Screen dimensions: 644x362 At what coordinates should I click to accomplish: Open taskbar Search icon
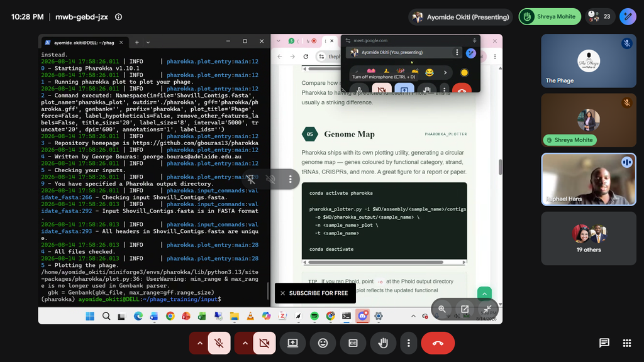tap(106, 316)
